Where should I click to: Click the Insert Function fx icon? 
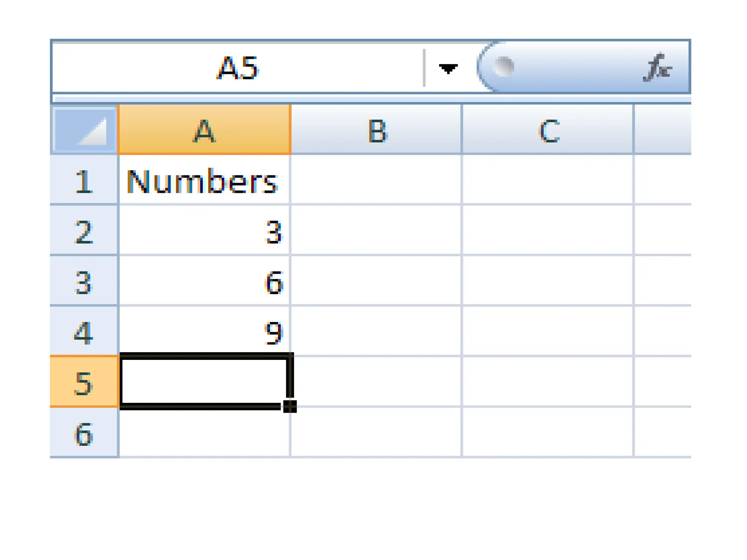657,68
